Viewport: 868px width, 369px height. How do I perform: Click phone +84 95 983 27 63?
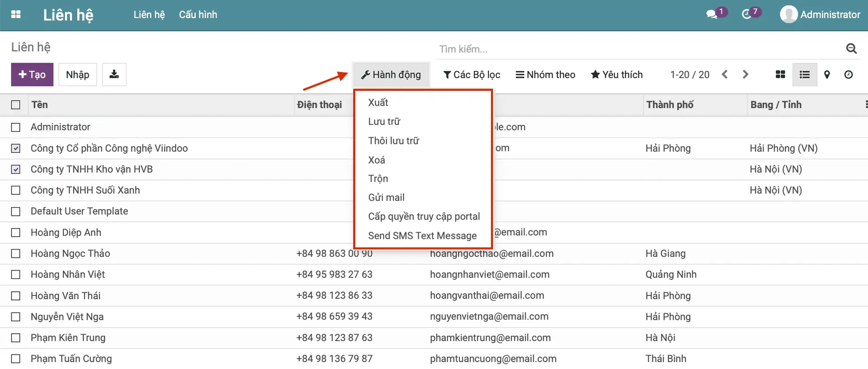pos(335,275)
